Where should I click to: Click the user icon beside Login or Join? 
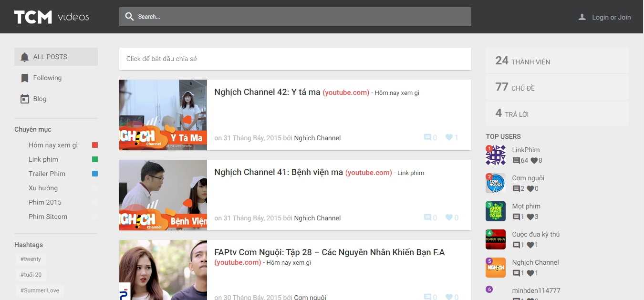pyautogui.click(x=582, y=17)
